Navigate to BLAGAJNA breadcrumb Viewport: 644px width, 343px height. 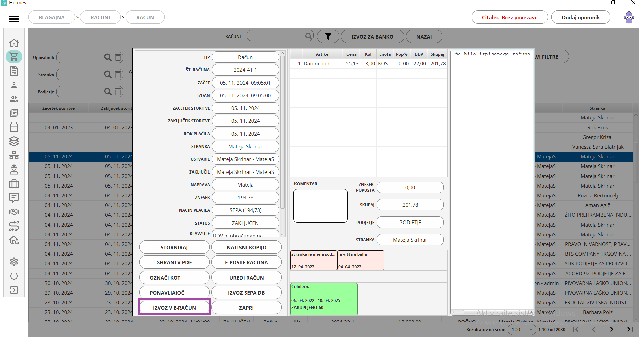coord(52,17)
